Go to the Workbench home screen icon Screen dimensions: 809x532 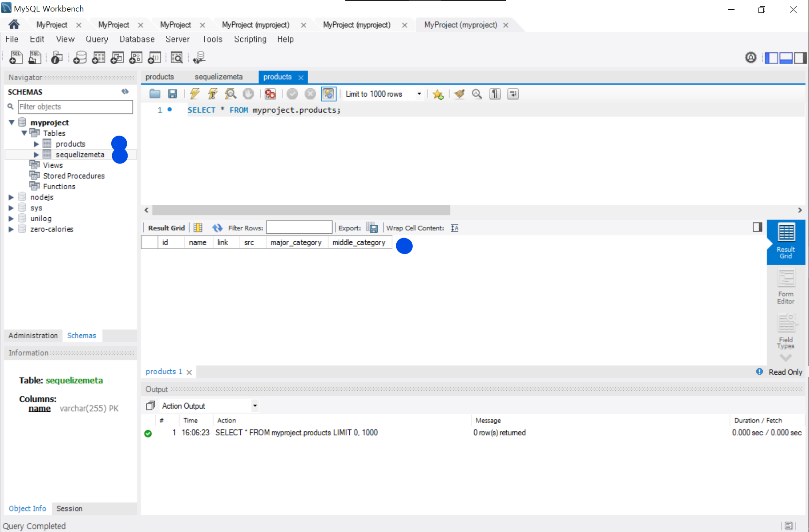coord(14,24)
